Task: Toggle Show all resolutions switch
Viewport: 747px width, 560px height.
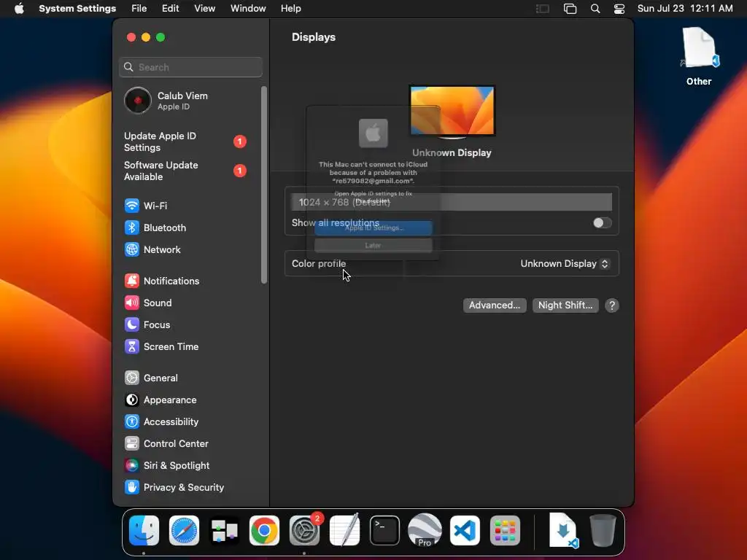Action: pyautogui.click(x=602, y=223)
